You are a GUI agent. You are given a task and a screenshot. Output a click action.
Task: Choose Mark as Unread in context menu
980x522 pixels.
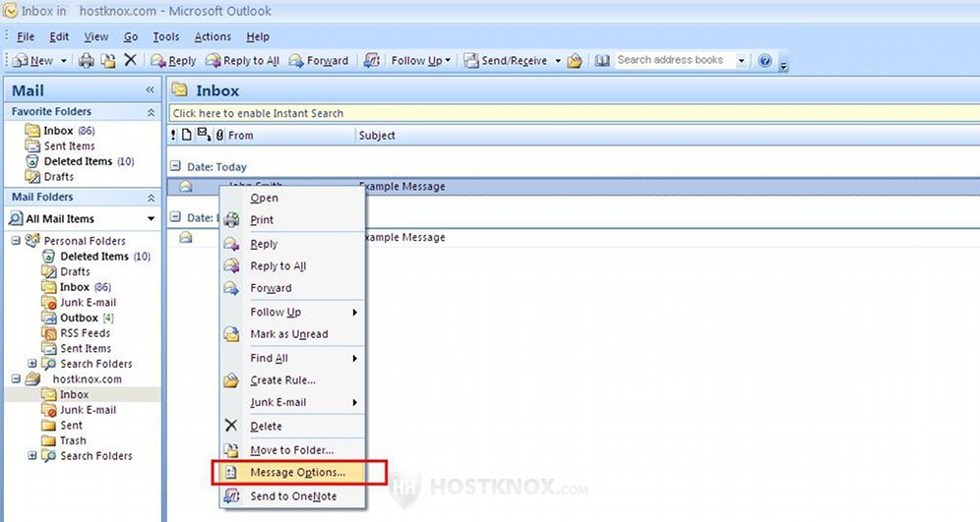(x=292, y=334)
